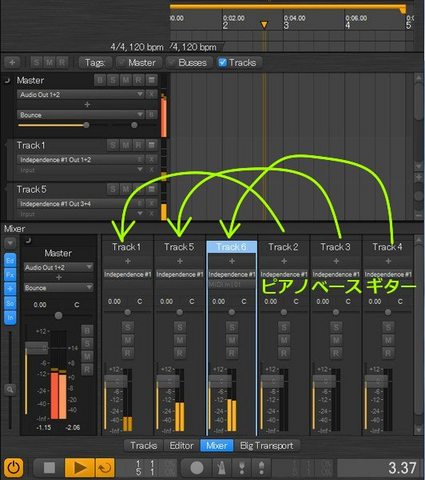Click the Tags: button
The width and height of the screenshot is (425, 480).
(x=95, y=62)
